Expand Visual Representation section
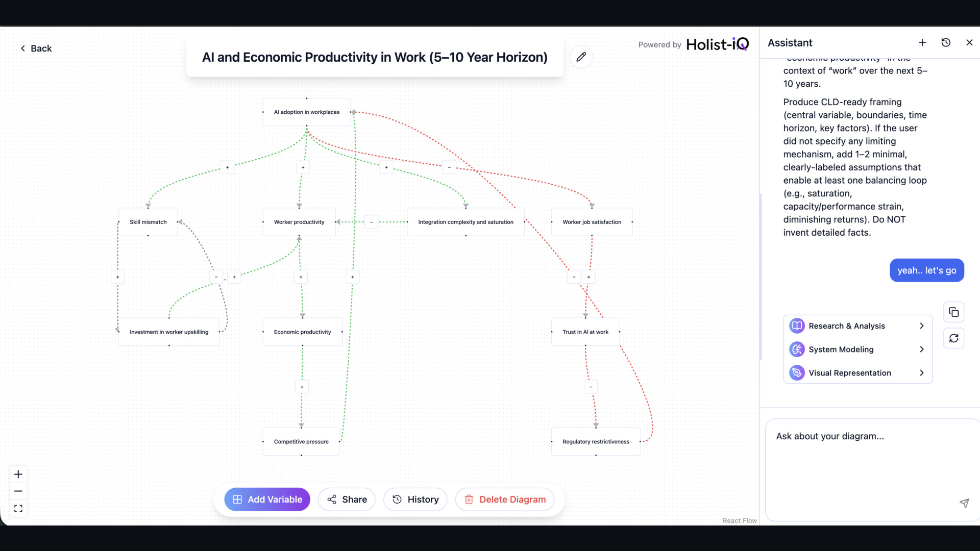The image size is (980, 551). pyautogui.click(x=857, y=373)
